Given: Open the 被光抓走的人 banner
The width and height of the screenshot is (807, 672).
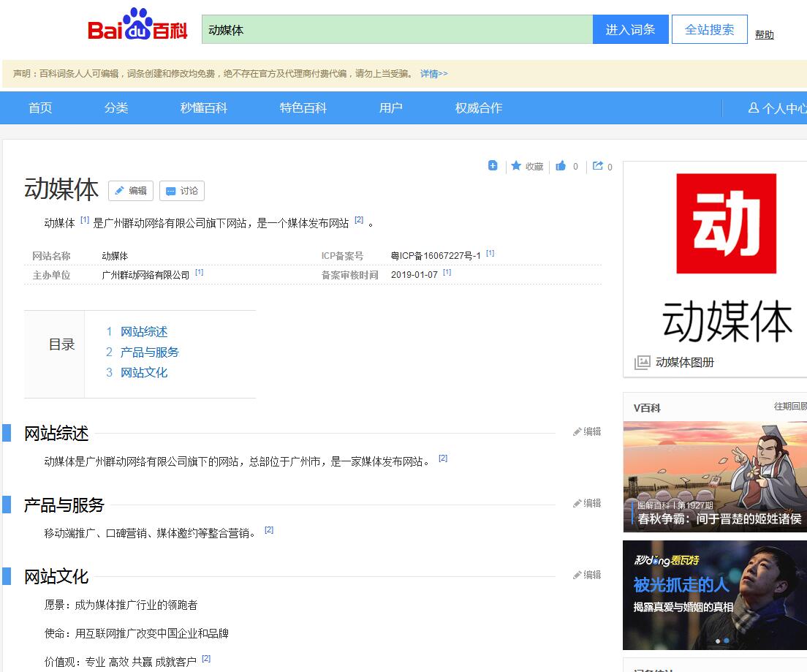Looking at the screenshot, I should (x=716, y=595).
